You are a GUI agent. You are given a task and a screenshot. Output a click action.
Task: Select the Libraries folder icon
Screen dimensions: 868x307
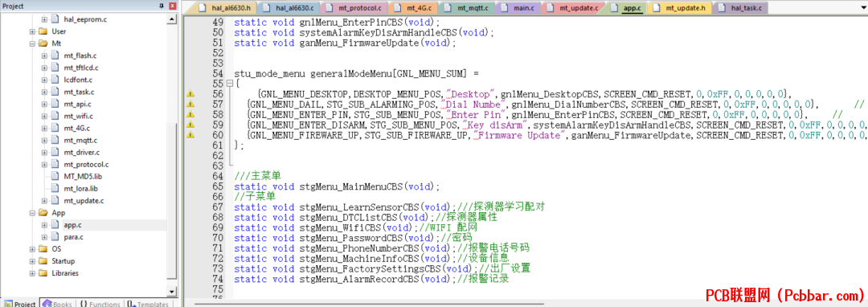point(43,273)
